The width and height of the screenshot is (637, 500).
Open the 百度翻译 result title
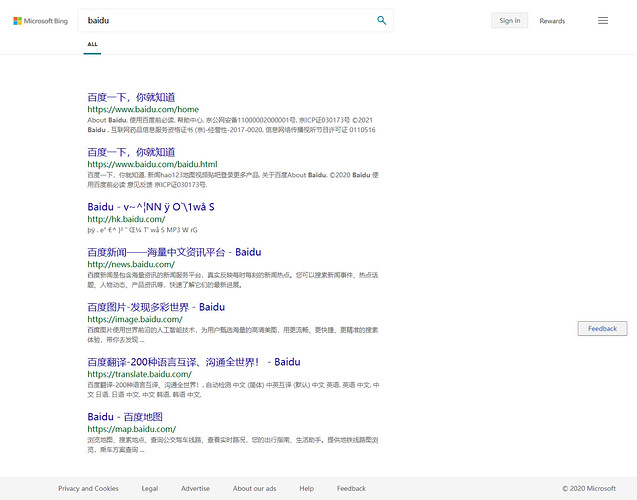194,362
